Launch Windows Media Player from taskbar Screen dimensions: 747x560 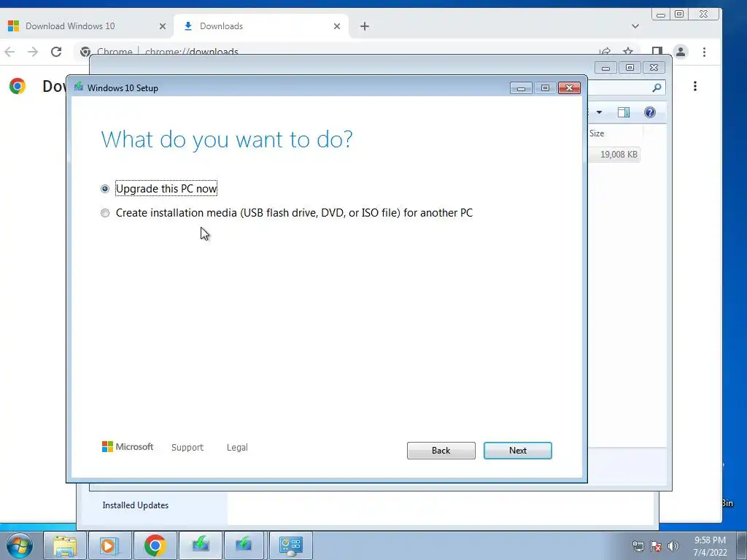109,545
